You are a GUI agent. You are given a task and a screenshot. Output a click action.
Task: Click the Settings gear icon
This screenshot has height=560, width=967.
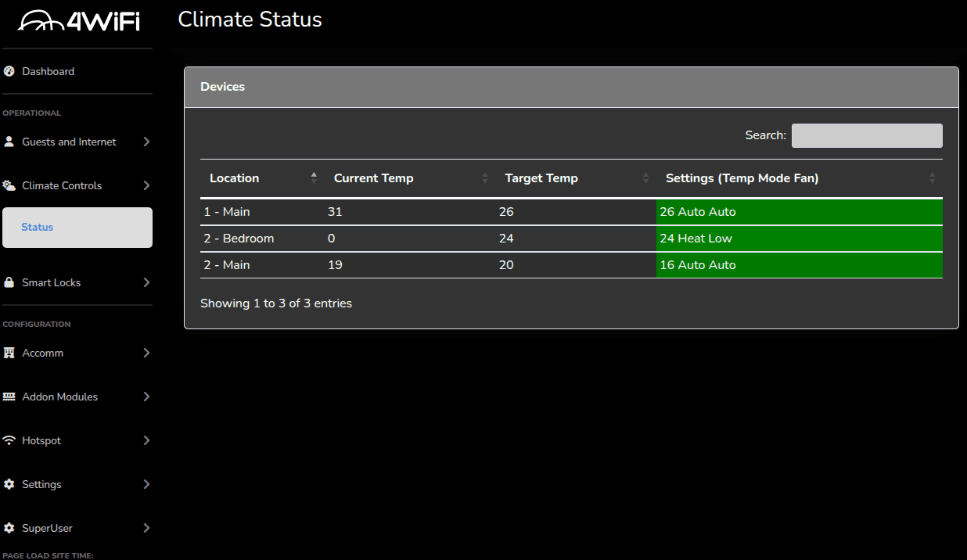pos(9,484)
